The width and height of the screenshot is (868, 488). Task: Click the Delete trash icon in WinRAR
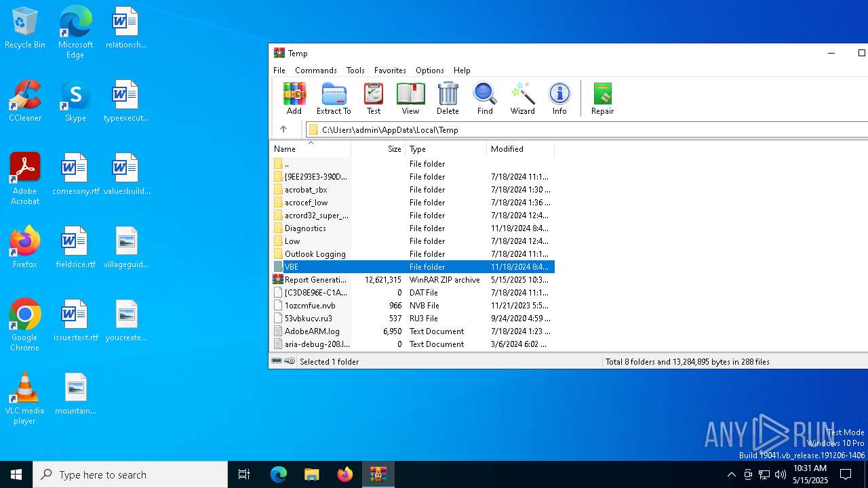pyautogui.click(x=448, y=99)
